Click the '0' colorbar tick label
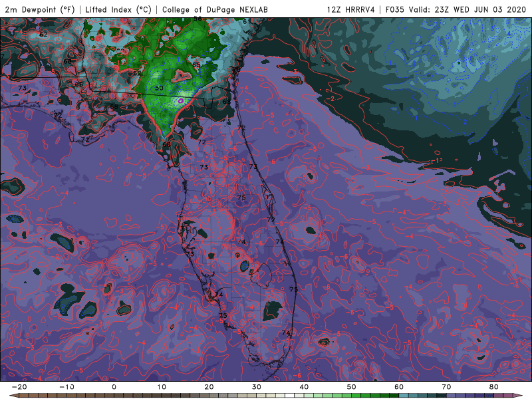The height and width of the screenshot is (399, 532). coord(114,387)
